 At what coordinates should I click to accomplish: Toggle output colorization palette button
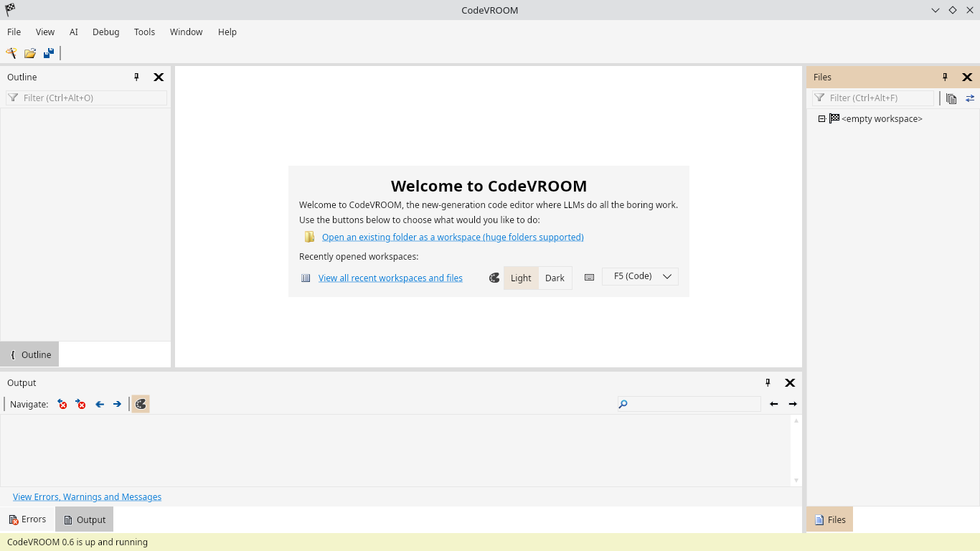[x=141, y=404]
